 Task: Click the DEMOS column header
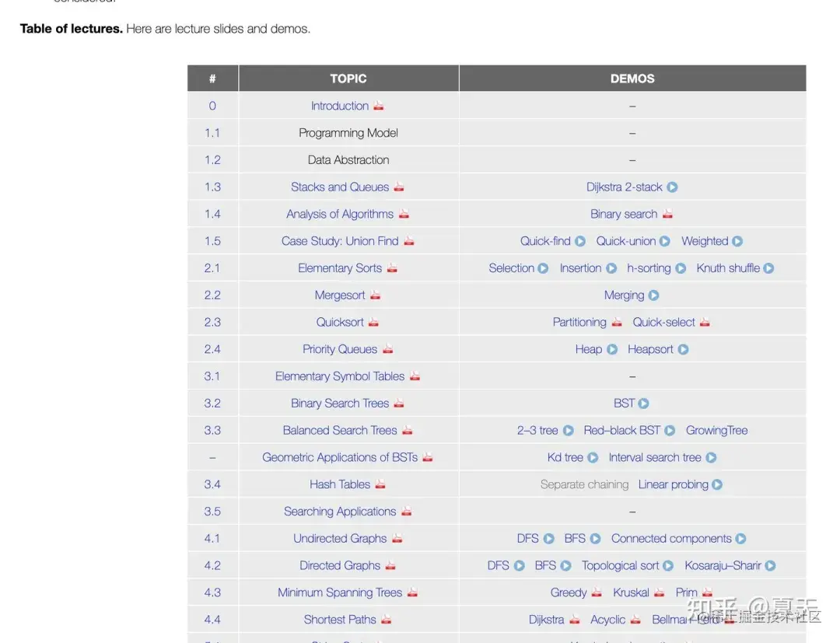point(632,79)
